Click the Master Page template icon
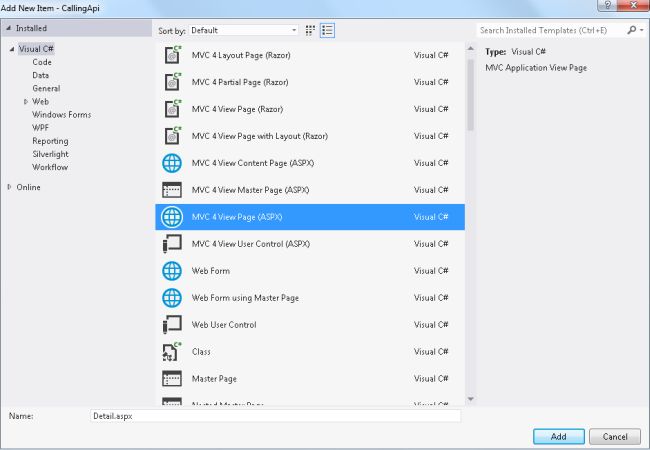 click(172, 378)
